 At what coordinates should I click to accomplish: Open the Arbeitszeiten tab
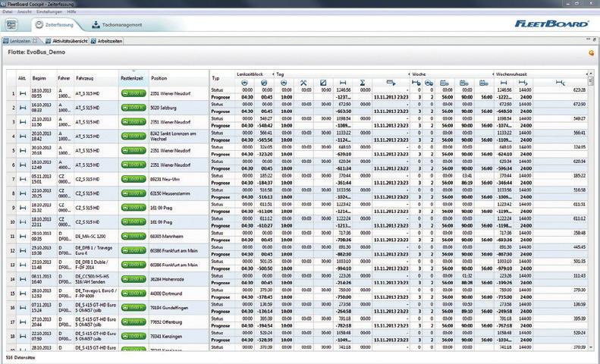coord(107,41)
